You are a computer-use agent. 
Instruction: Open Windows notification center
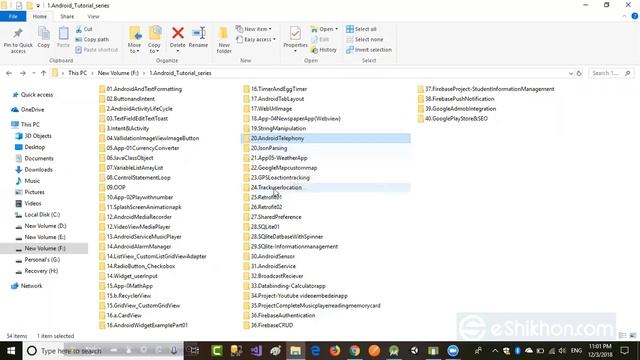(624, 351)
